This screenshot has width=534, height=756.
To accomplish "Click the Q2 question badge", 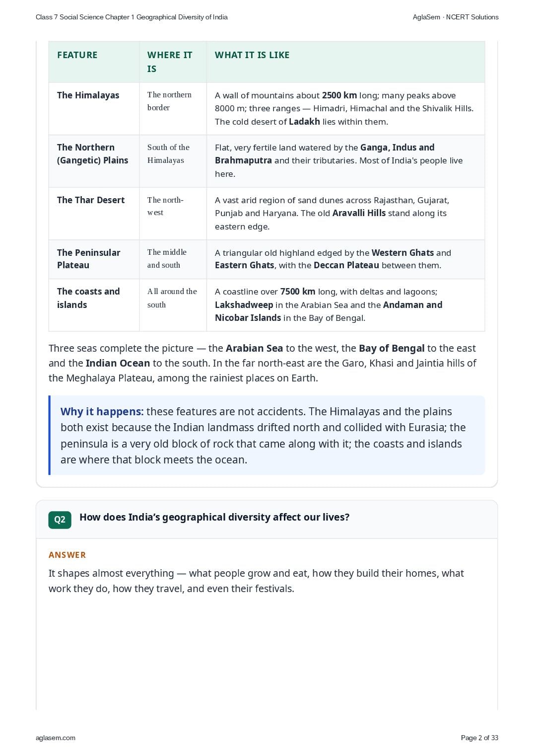I will point(60,520).
